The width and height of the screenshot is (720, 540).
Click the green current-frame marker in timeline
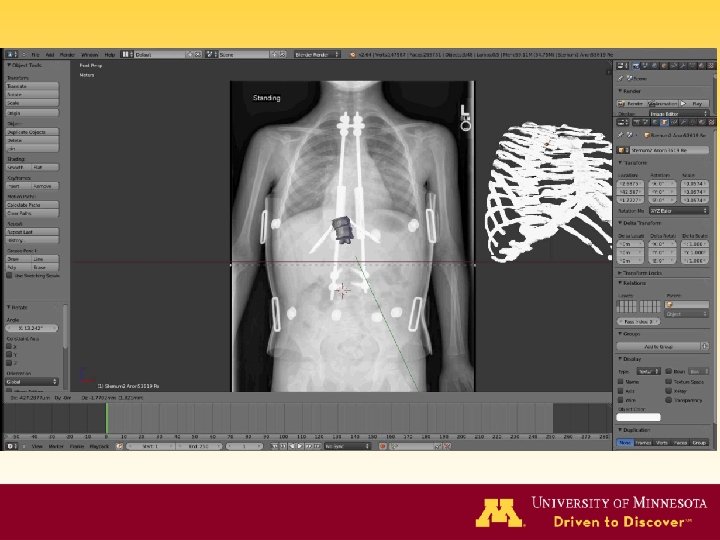pos(107,418)
